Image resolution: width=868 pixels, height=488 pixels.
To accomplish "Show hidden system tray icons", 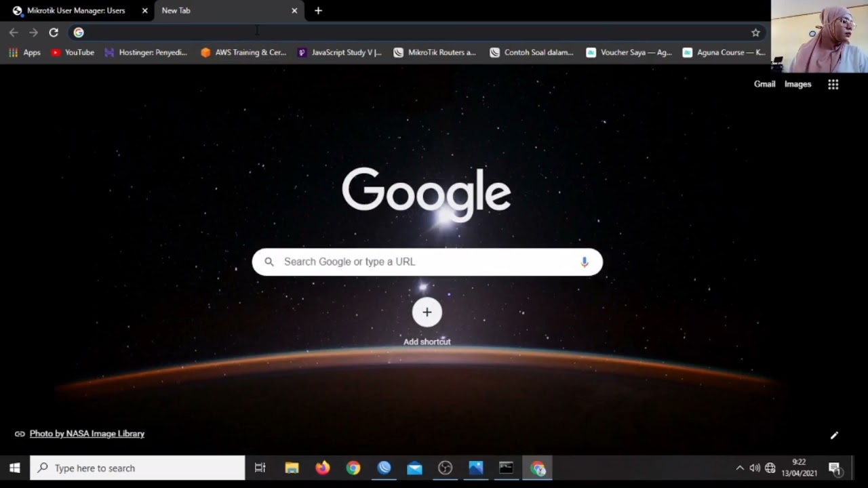I will 740,468.
